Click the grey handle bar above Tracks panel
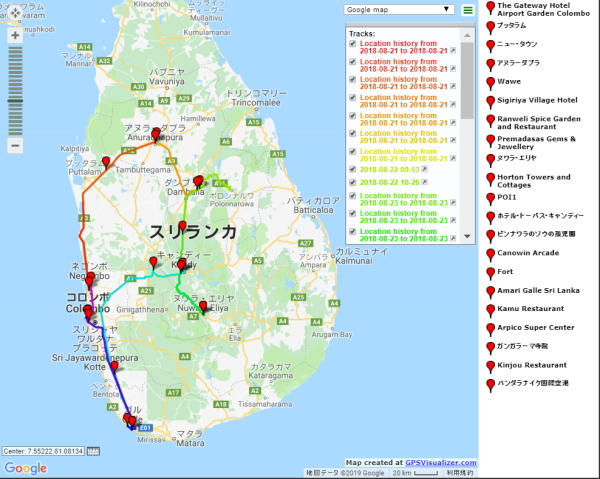This screenshot has width=600, height=479. [x=410, y=25]
